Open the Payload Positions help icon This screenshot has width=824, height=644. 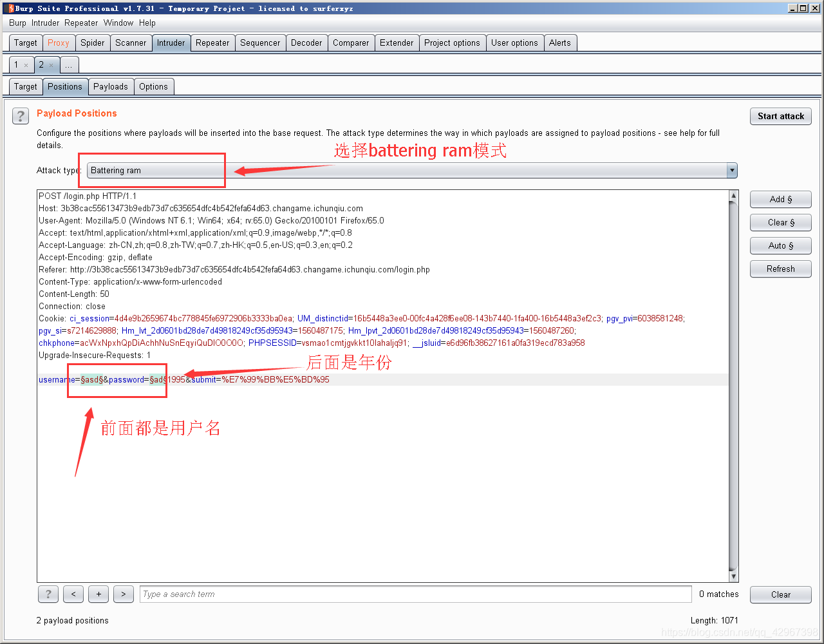(x=21, y=116)
